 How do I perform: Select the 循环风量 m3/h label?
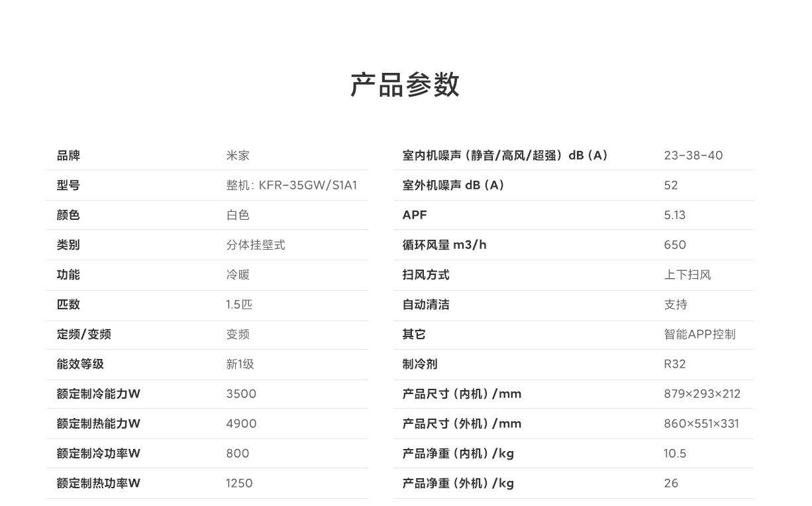(x=444, y=245)
